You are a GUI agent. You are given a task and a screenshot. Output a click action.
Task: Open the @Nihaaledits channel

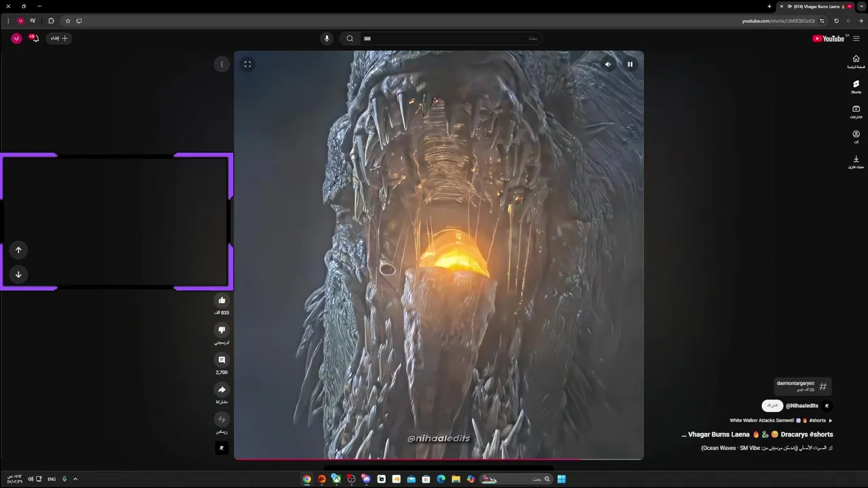pyautogui.click(x=802, y=406)
